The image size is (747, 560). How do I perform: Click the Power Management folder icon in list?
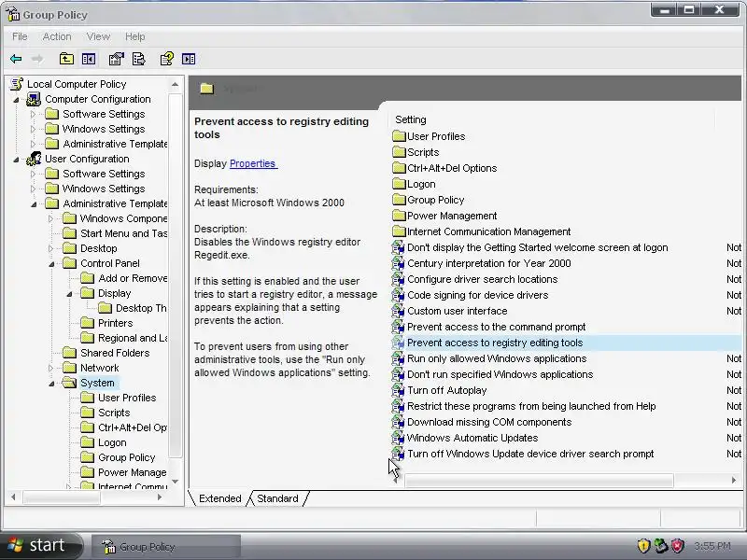click(x=399, y=216)
